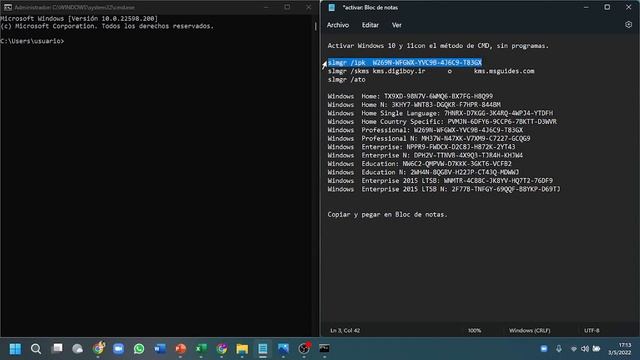This screenshot has width=640, height=360.
Task: Maximize the Command Prompt window
Action: point(287,7)
